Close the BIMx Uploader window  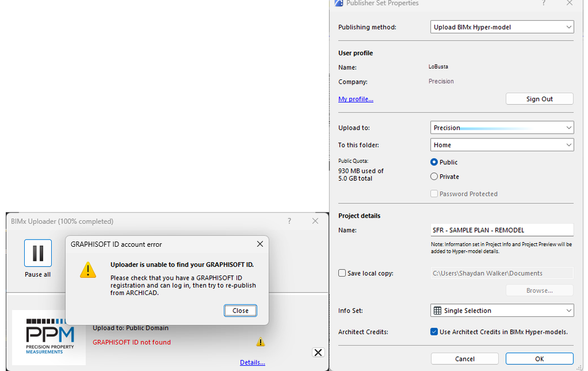[315, 221]
